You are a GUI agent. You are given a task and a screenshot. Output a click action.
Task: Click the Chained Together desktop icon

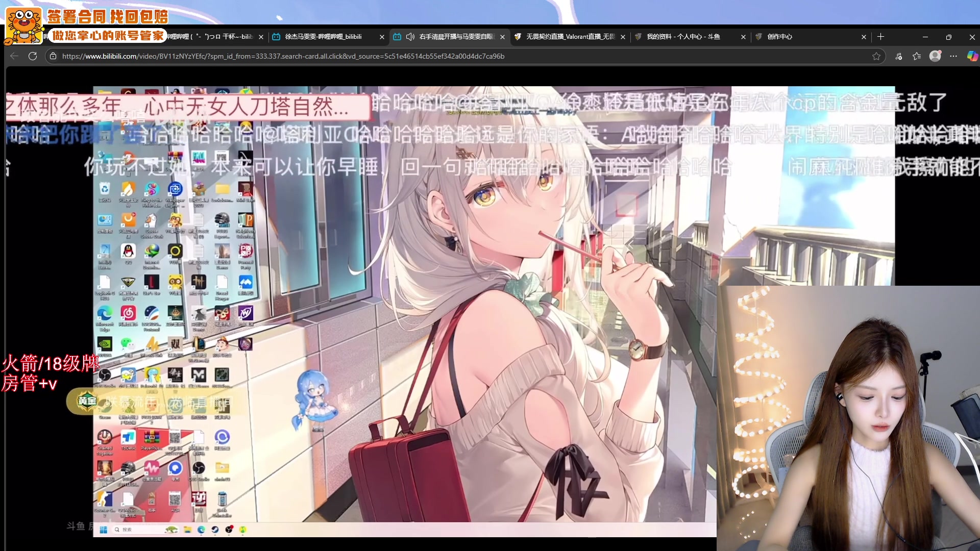click(105, 442)
